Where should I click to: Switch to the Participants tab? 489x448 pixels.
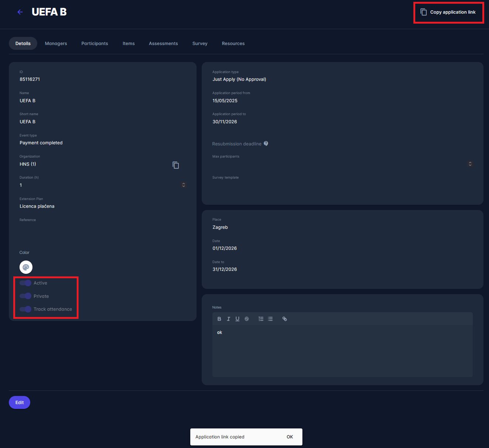coord(95,44)
